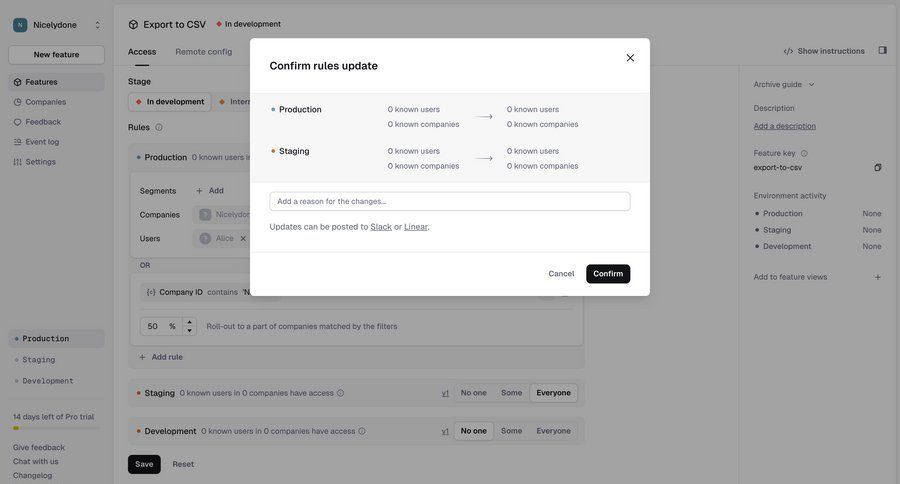The width and height of the screenshot is (900, 484).
Task: Click the Company ID filter icon
Action: pos(151,292)
